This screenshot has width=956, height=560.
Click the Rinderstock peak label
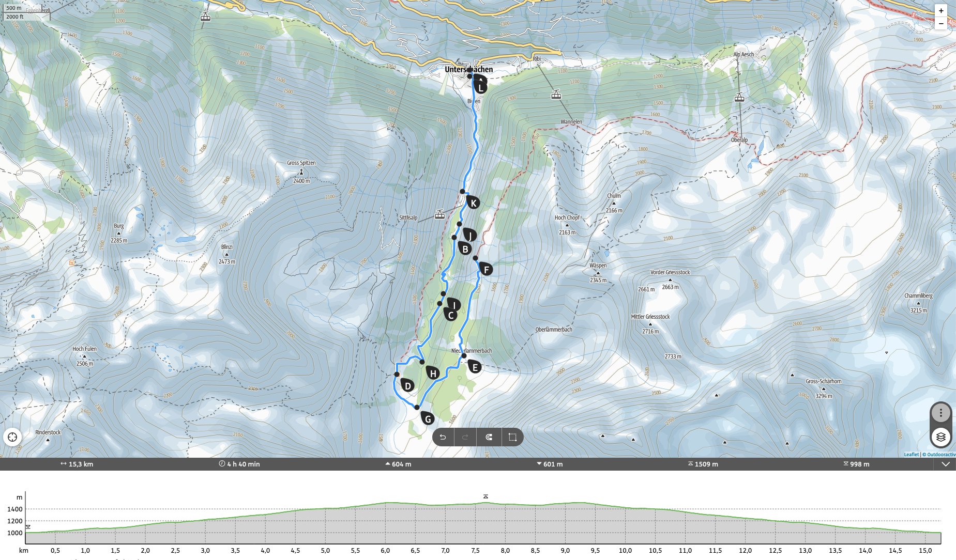(48, 432)
